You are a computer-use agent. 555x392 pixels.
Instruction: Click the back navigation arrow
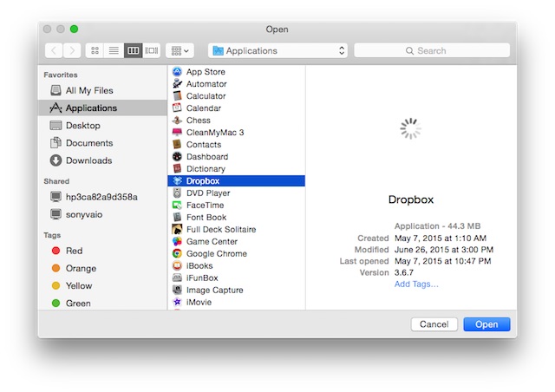tap(54, 51)
